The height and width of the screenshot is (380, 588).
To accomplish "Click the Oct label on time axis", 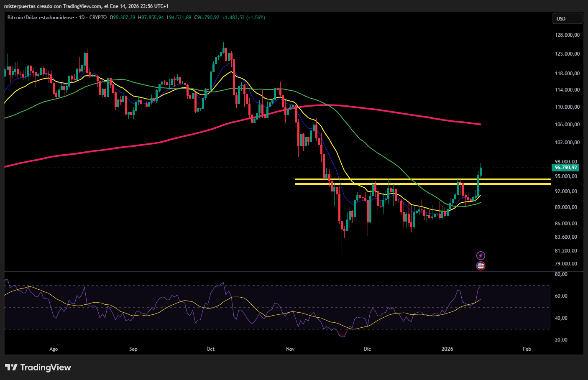I will pyautogui.click(x=210, y=349).
